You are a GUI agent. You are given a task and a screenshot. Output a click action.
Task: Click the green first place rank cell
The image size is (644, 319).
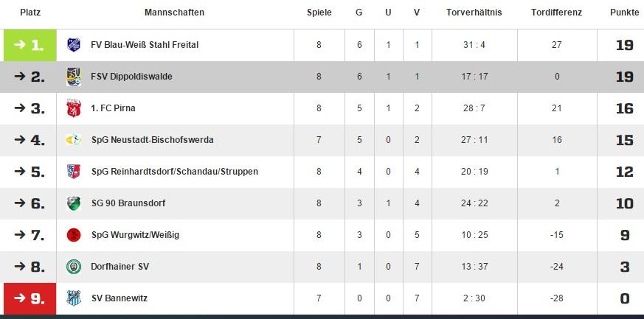click(30, 45)
